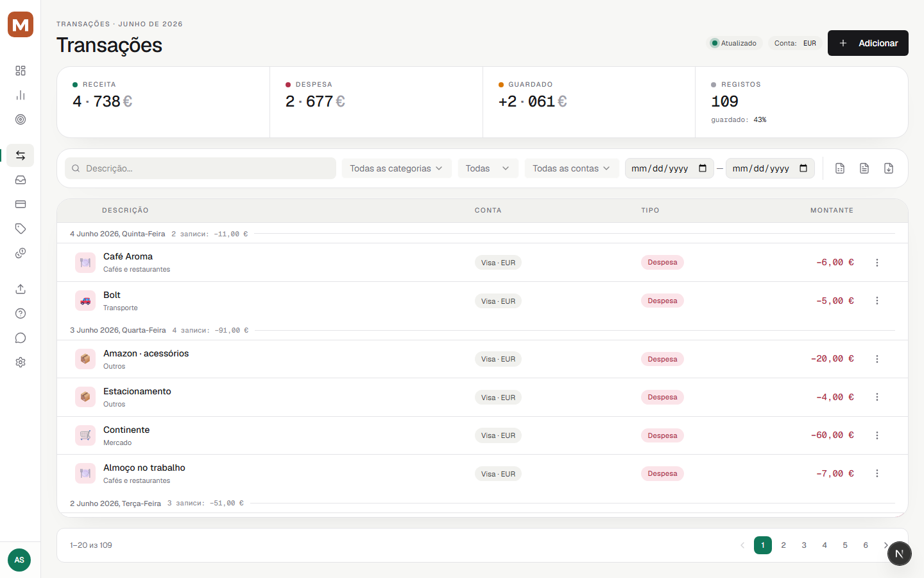924x578 pixels.
Task: Open the end date calendar picker
Action: [803, 168]
